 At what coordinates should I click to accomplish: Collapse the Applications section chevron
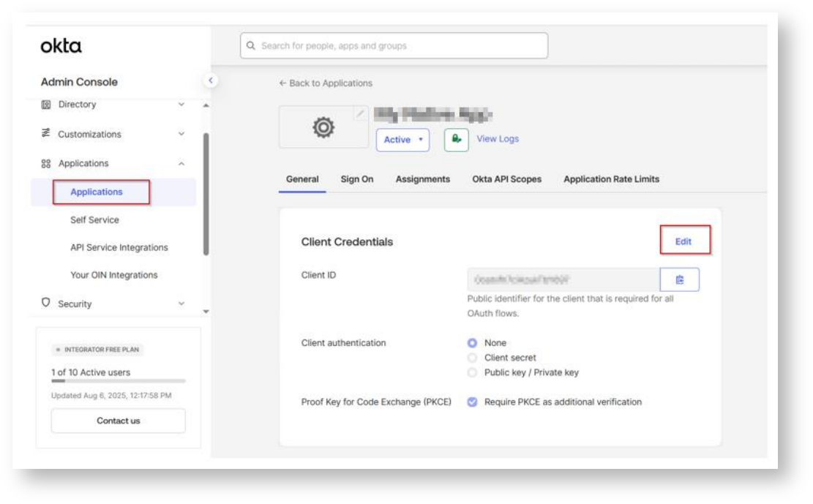coord(181,164)
